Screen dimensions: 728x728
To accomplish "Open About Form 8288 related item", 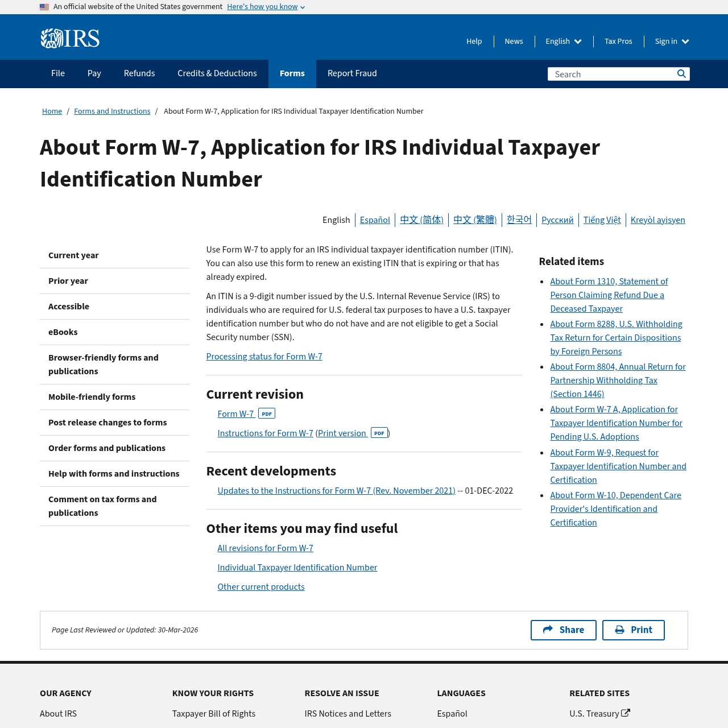I will [616, 338].
